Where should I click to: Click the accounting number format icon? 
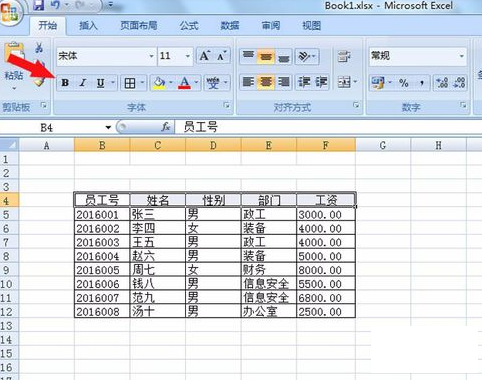(377, 83)
